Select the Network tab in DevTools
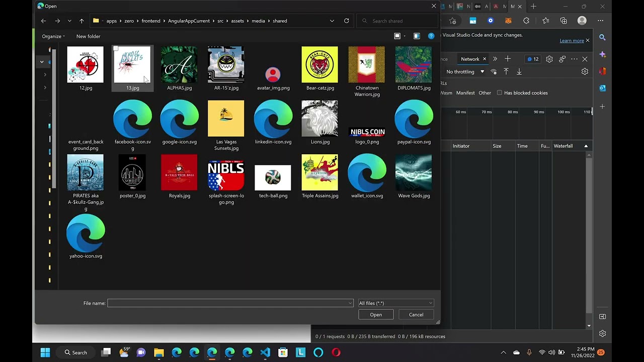The height and width of the screenshot is (362, 644). click(470, 59)
